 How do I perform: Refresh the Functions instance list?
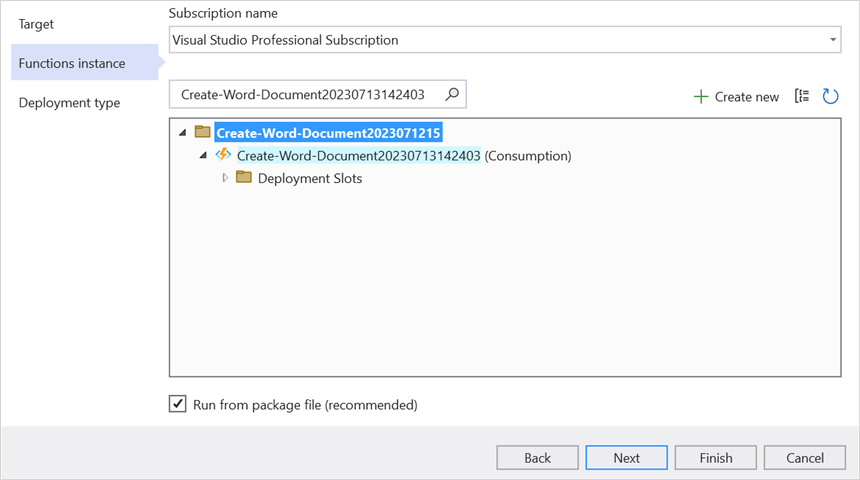830,96
